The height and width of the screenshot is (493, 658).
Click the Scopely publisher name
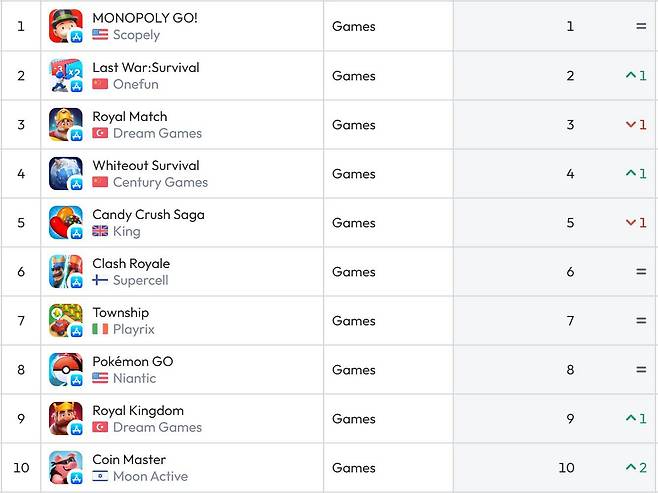pos(136,34)
